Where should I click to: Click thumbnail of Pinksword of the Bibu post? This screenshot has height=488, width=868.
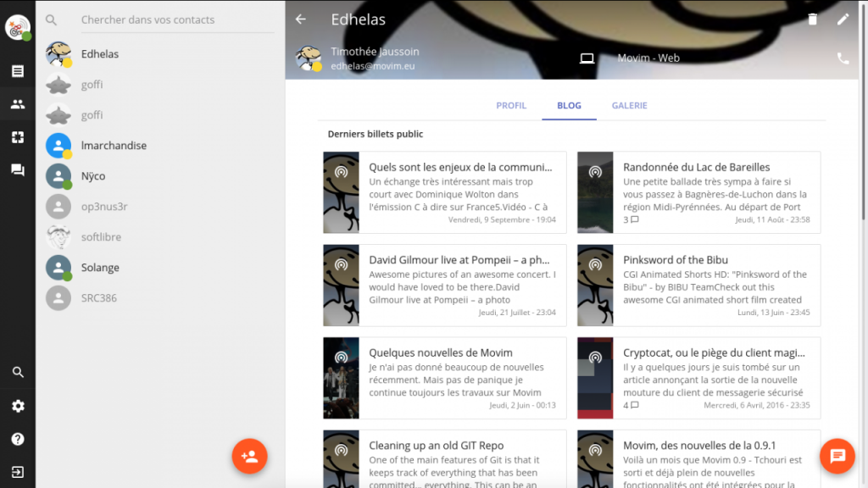(595, 286)
